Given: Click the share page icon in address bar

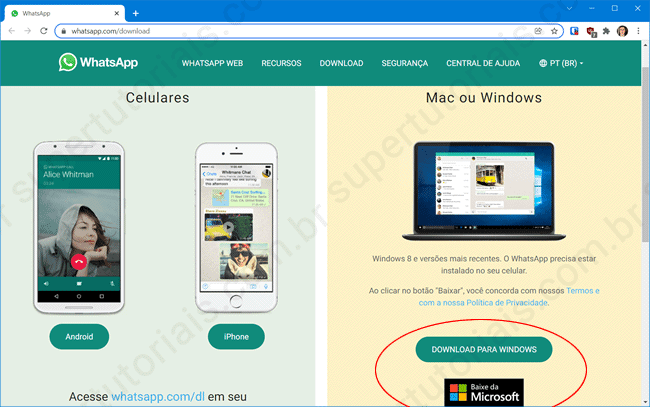Looking at the screenshot, I should 540,31.
